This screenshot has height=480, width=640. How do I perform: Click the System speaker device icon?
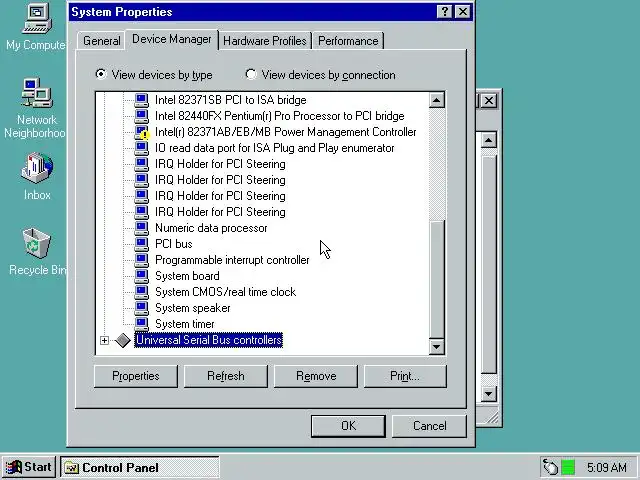coord(142,307)
